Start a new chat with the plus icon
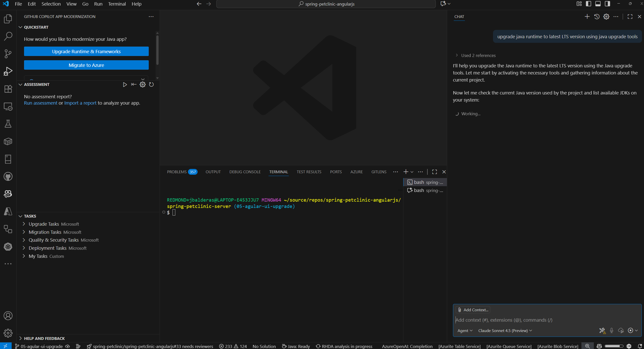Viewport: 644px width, 349px height. [x=587, y=16]
